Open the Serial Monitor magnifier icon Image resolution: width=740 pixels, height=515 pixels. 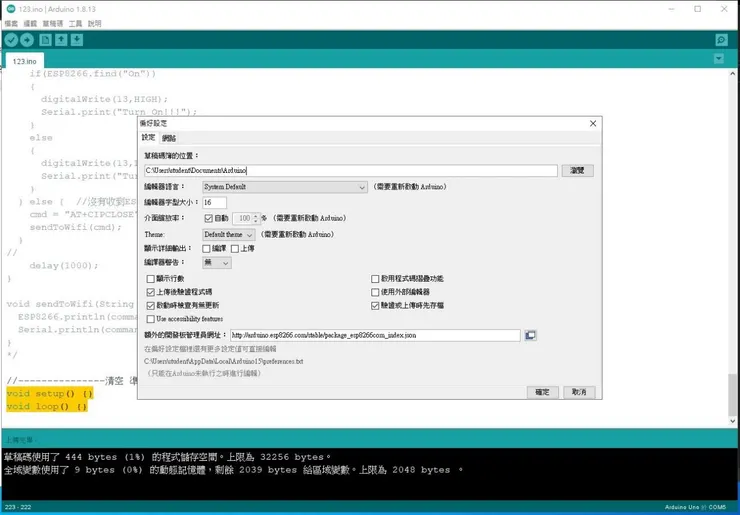pyautogui.click(x=721, y=40)
